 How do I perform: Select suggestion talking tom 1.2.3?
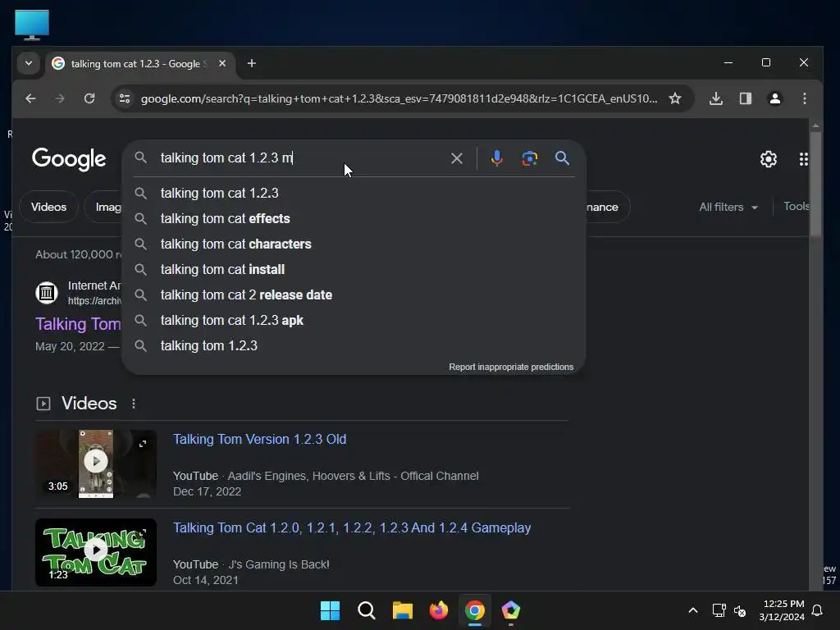click(354, 345)
